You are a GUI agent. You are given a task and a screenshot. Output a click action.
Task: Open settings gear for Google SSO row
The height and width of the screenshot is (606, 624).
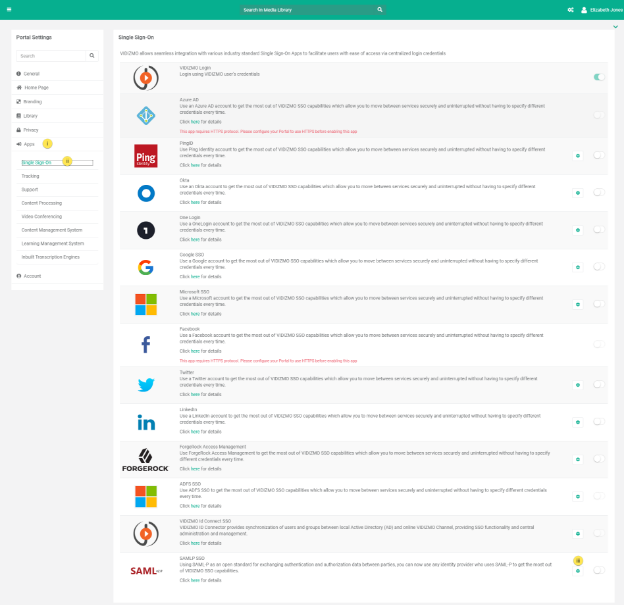pyautogui.click(x=578, y=267)
